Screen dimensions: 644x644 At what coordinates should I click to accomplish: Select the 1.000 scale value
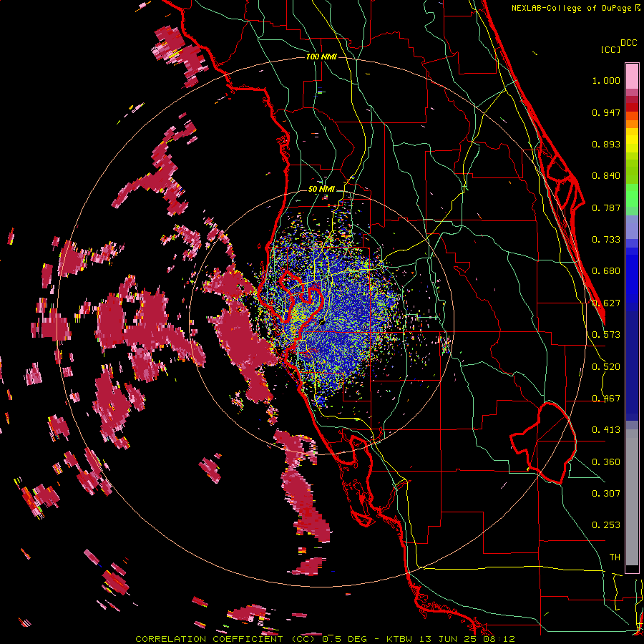click(606, 81)
